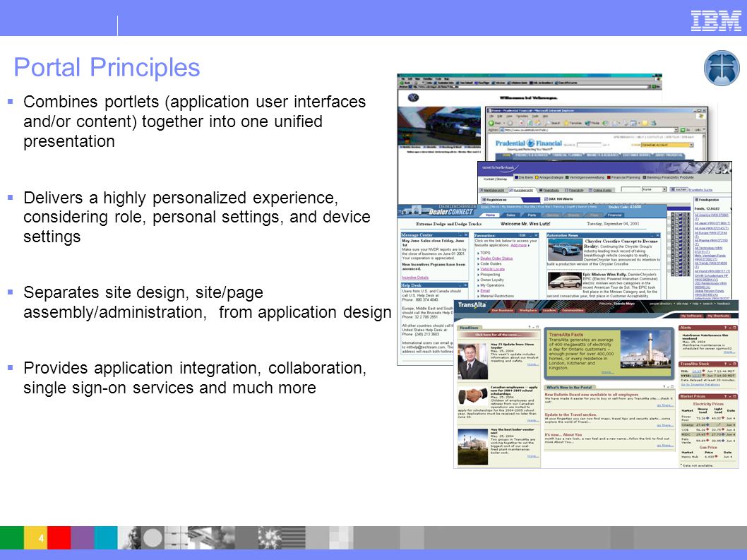Click the Chrysler Crossfire car thumbnail
This screenshot has width=747, height=560.
pos(566,250)
